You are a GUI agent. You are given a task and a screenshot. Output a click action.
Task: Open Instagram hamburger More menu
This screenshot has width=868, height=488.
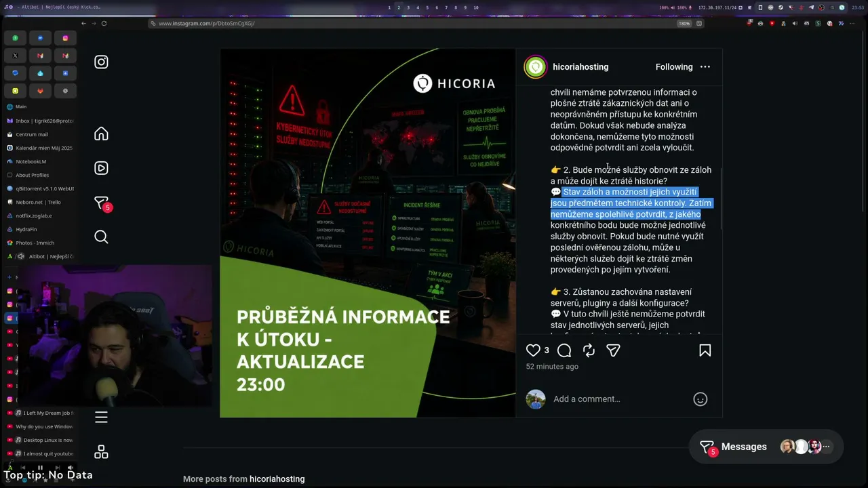coord(101,418)
